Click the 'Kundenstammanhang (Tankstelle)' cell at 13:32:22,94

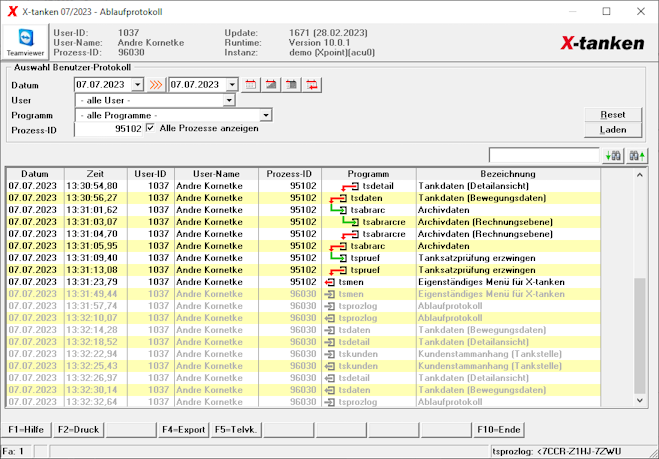pyautogui.click(x=508, y=354)
